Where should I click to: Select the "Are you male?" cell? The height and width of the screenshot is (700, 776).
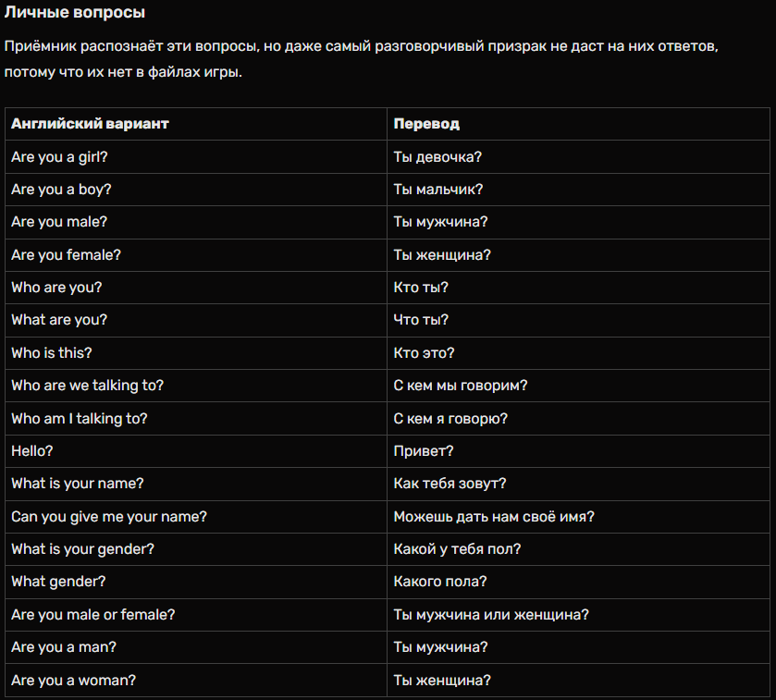[59, 222]
